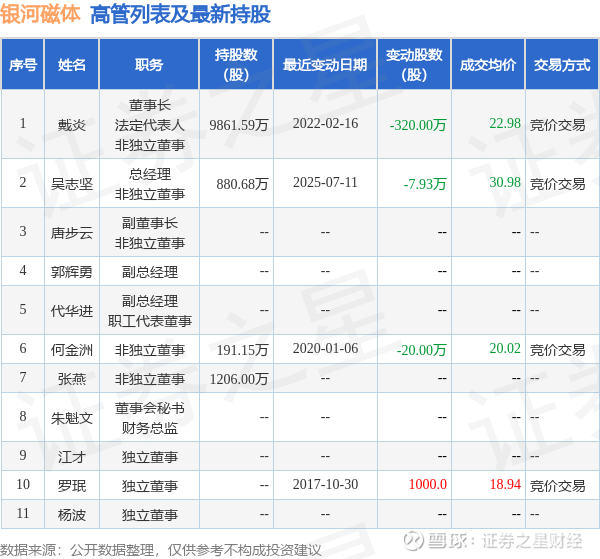Click the 高管列表及最新持股 heading
Screen dimensions: 600x559
pyautogui.click(x=180, y=15)
